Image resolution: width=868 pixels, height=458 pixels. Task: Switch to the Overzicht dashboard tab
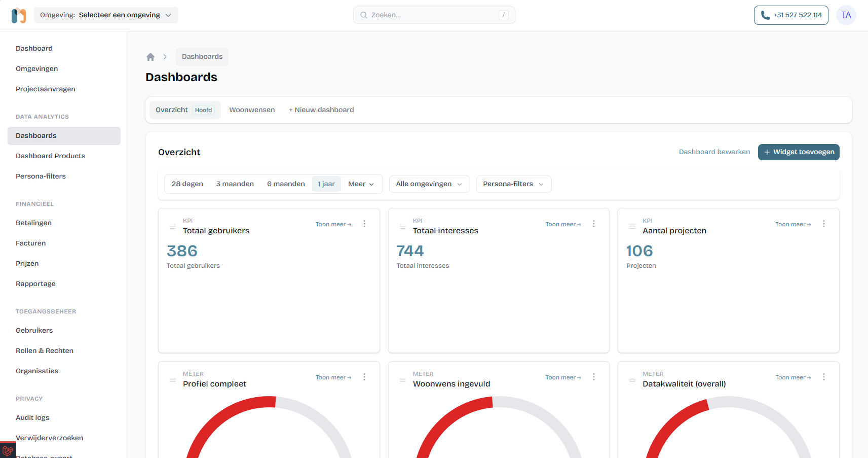pos(185,110)
